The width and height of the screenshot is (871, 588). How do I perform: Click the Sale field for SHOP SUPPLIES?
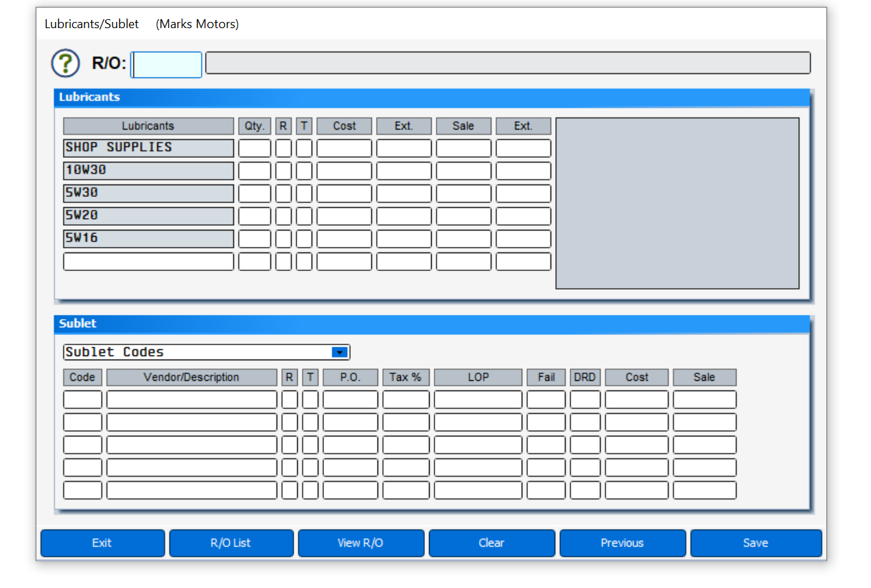tap(463, 148)
